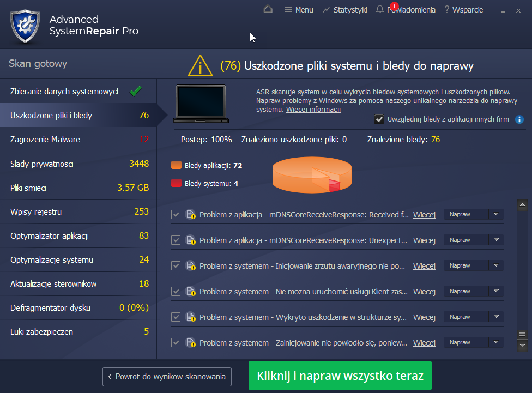Open Statystyki from the top bar

(344, 10)
